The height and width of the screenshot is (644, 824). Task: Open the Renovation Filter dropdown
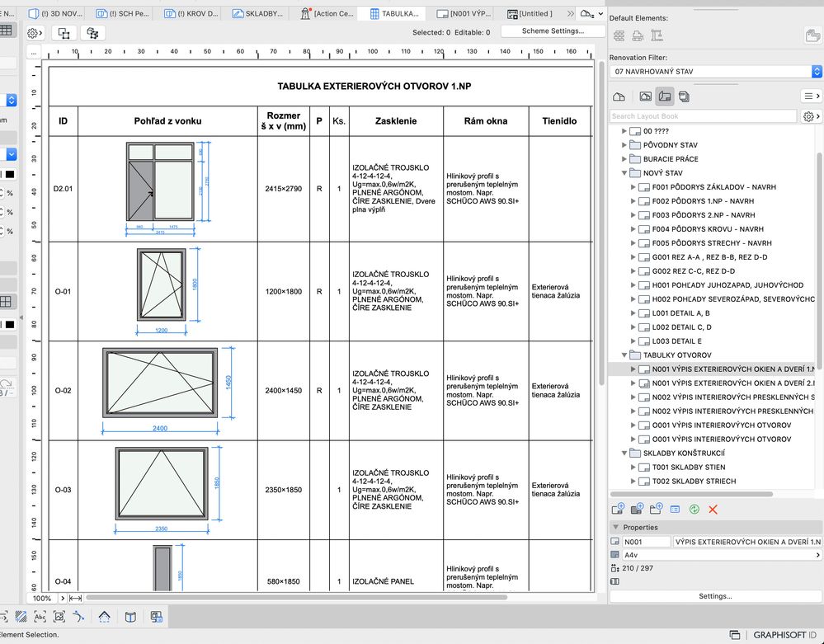pos(715,72)
